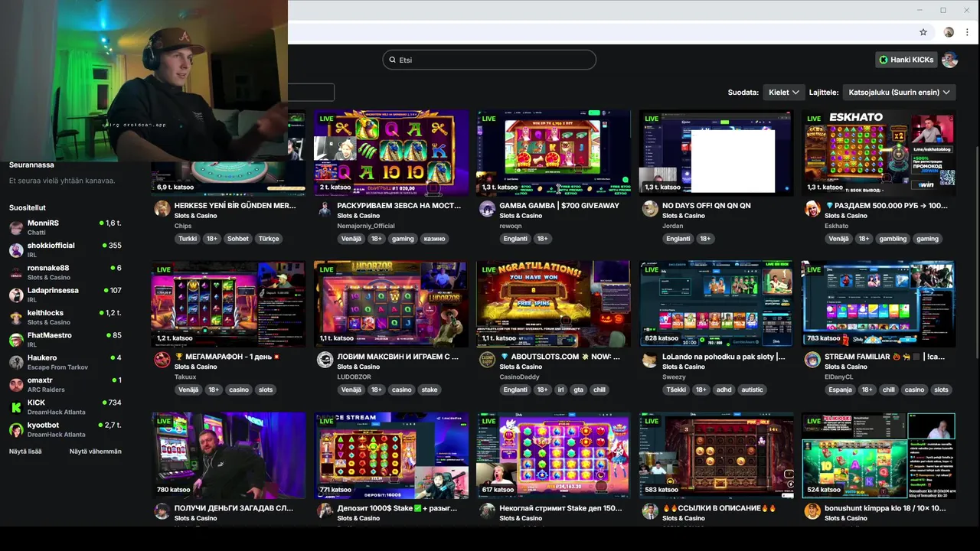Screen dimensions: 980x551
Task: Select the Sohbet tag
Action: coord(238,239)
